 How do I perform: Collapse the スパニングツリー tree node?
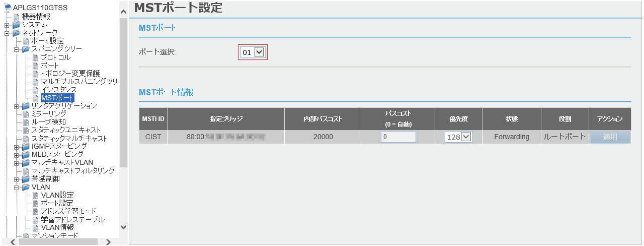pyautogui.click(x=17, y=49)
